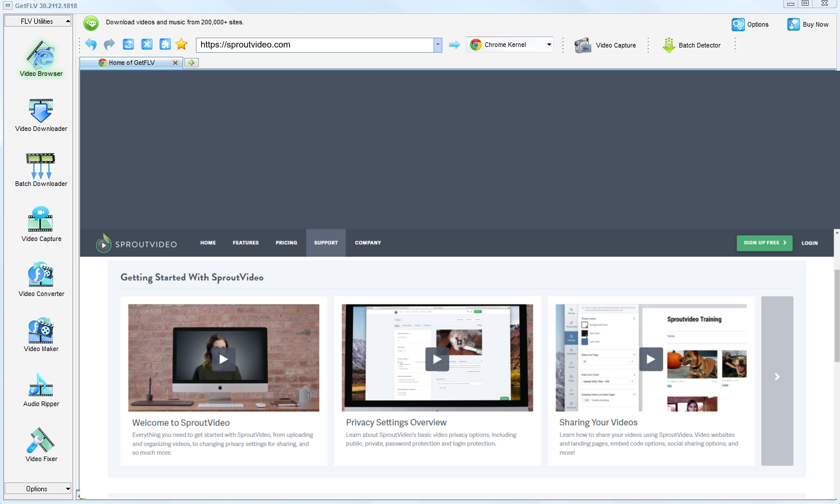Viewport: 840px width, 504px height.
Task: Click the LOGIN link
Action: tap(810, 243)
